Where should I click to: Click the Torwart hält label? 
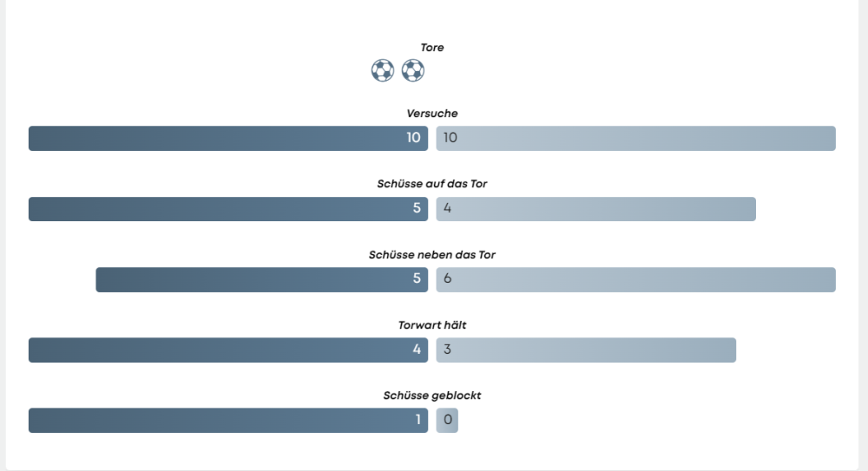(x=432, y=325)
